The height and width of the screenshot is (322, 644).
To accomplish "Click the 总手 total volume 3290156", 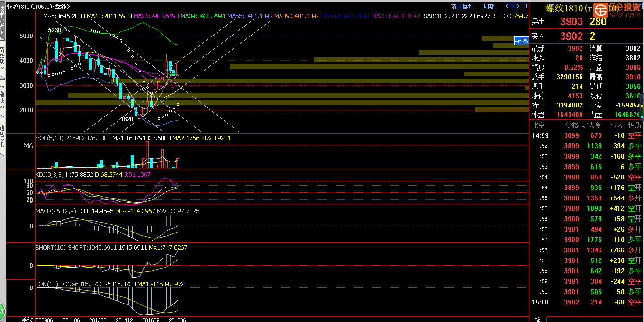I will 569,77.
